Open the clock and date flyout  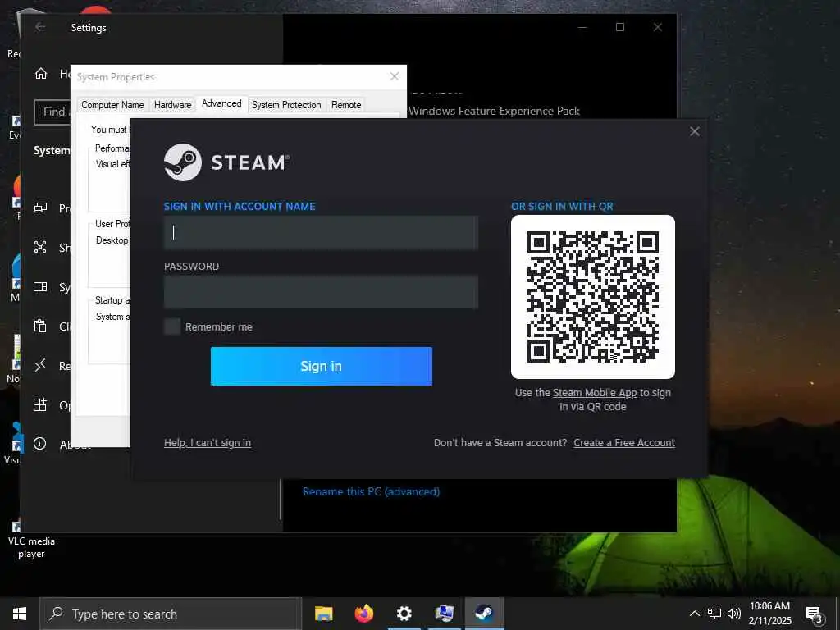(x=769, y=614)
